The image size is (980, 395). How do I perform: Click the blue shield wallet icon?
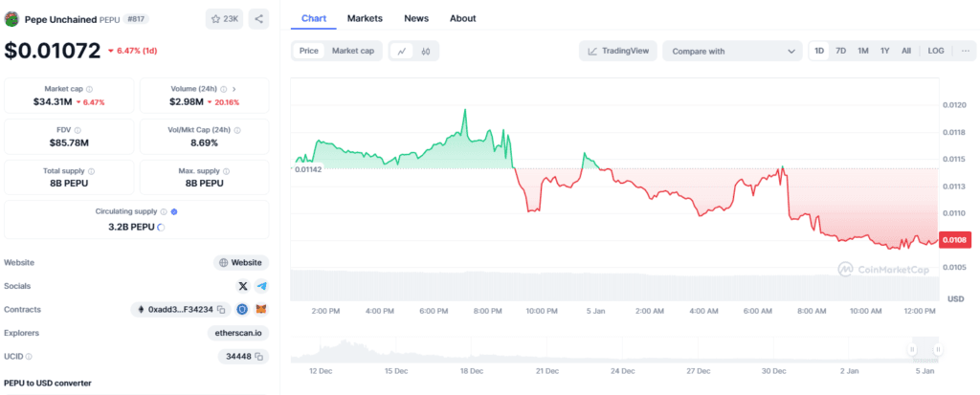coord(242,309)
